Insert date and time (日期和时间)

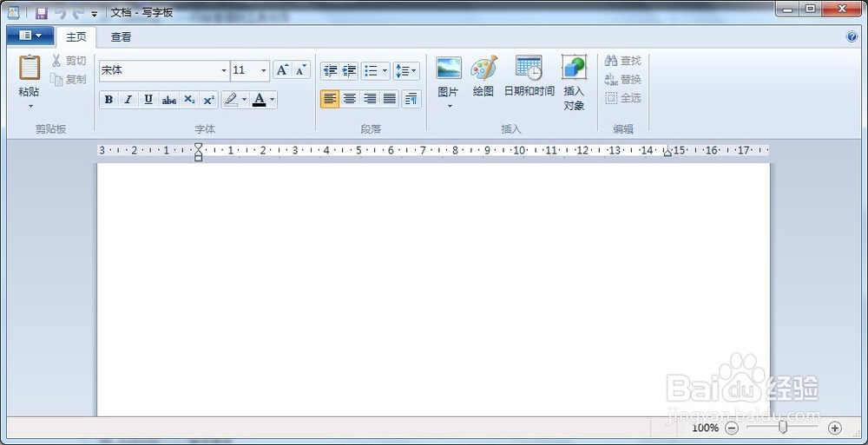point(529,76)
